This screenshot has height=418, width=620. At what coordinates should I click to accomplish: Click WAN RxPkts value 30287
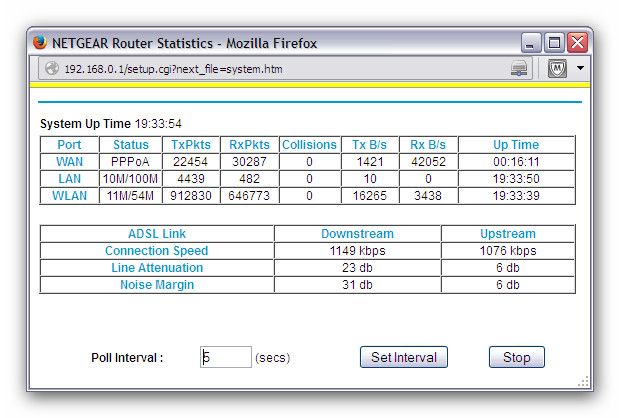pos(250,162)
